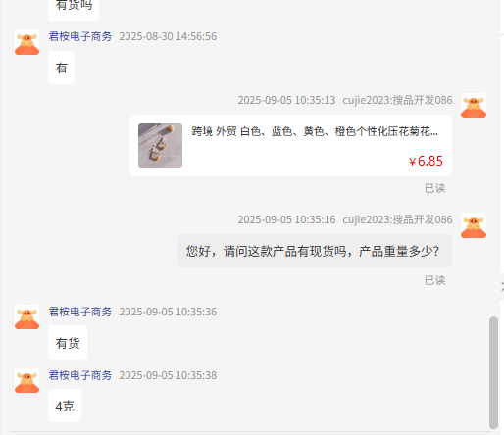Click the ¥6.85 price on product card
This screenshot has height=435, width=504.
pos(426,161)
